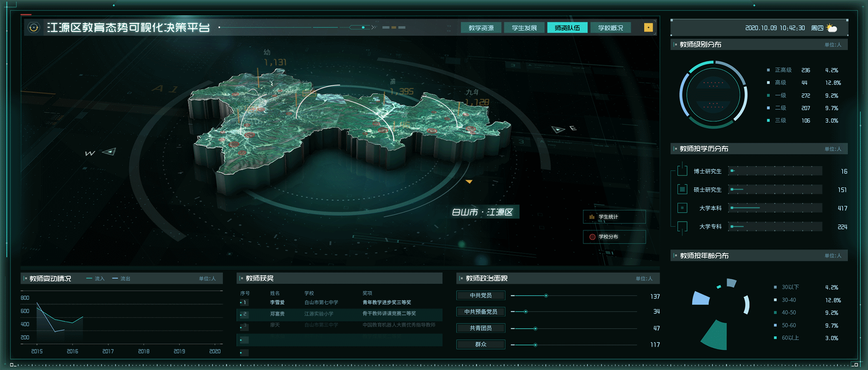Click the 教师政治面貌 panel title

point(486,278)
